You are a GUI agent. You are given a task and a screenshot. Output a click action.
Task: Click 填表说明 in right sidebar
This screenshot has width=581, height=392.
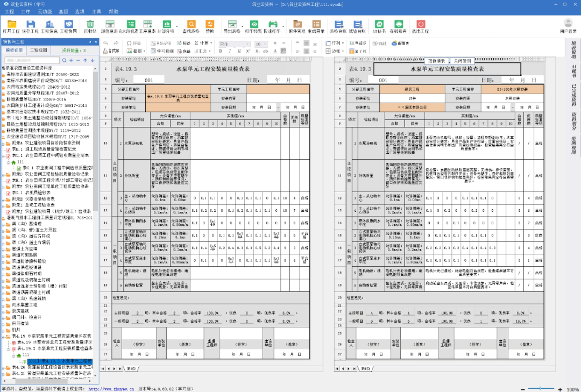(x=573, y=49)
